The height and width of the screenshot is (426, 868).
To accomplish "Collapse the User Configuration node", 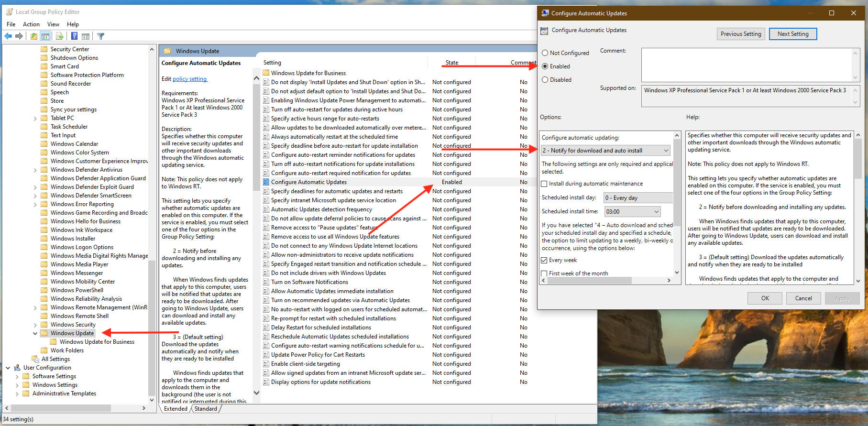I will [x=8, y=368].
